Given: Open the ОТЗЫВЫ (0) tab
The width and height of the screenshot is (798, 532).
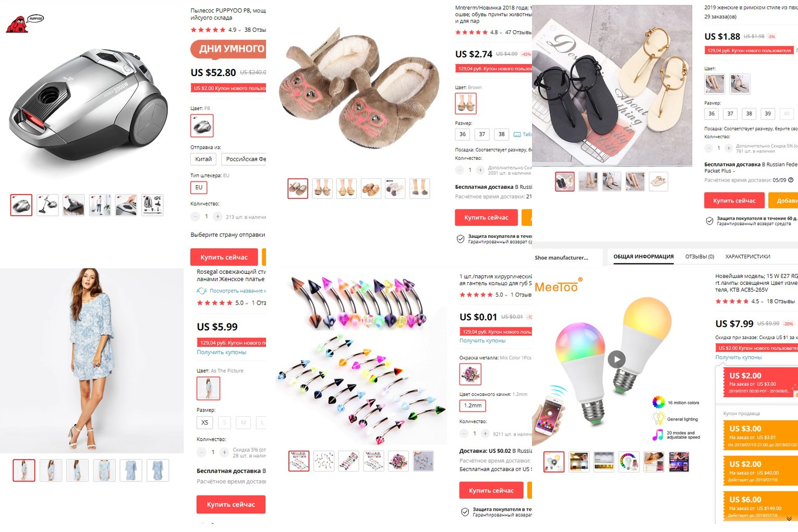Looking at the screenshot, I should point(699,257).
